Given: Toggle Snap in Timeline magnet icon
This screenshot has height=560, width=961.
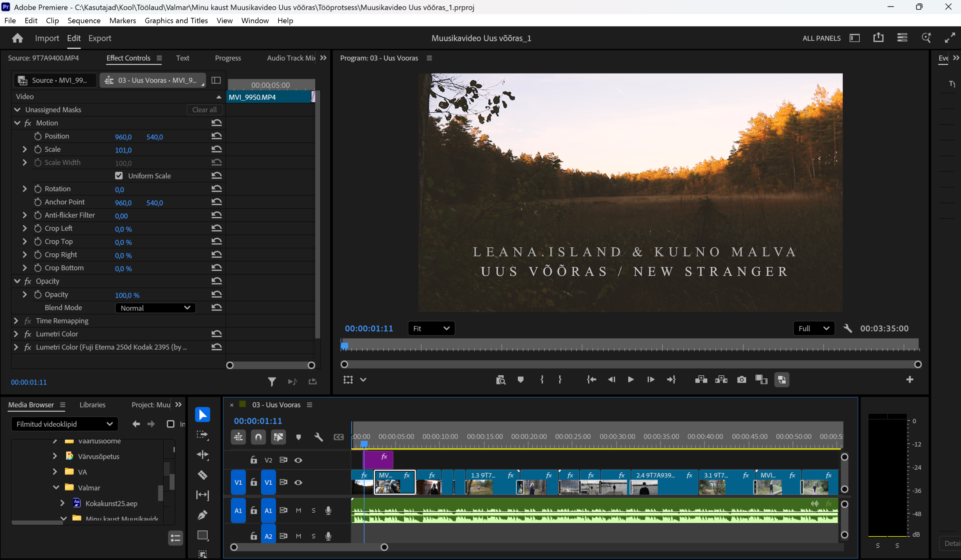Looking at the screenshot, I should (x=258, y=437).
